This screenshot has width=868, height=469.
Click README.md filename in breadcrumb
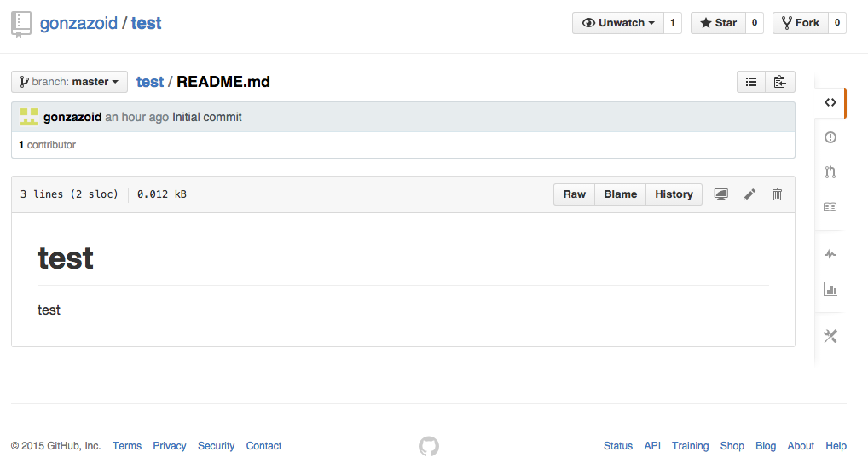(x=223, y=82)
